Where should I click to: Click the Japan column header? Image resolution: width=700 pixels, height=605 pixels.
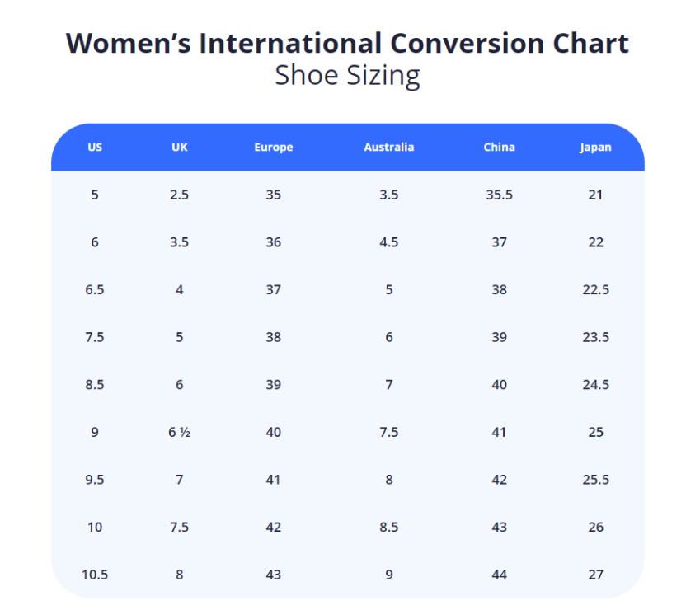point(595,148)
